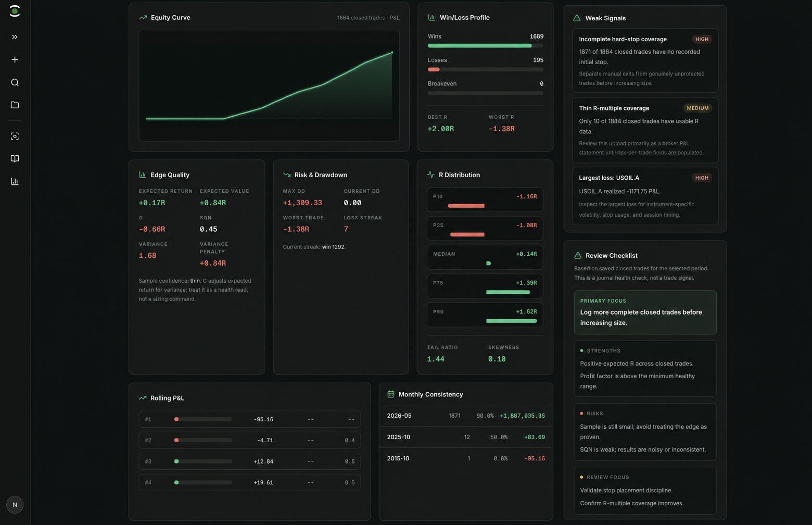Click the Risk & Drawdown downtrend icon

point(286,175)
